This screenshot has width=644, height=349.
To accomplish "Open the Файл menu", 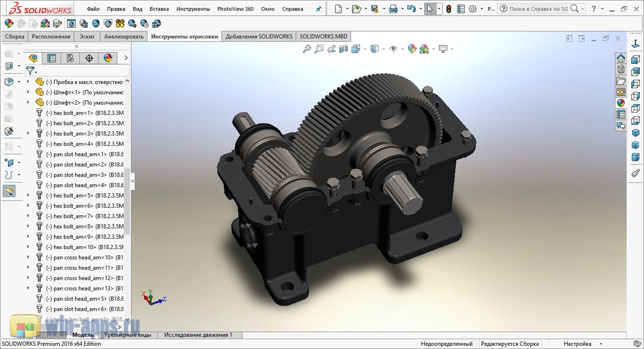I will tap(93, 9).
